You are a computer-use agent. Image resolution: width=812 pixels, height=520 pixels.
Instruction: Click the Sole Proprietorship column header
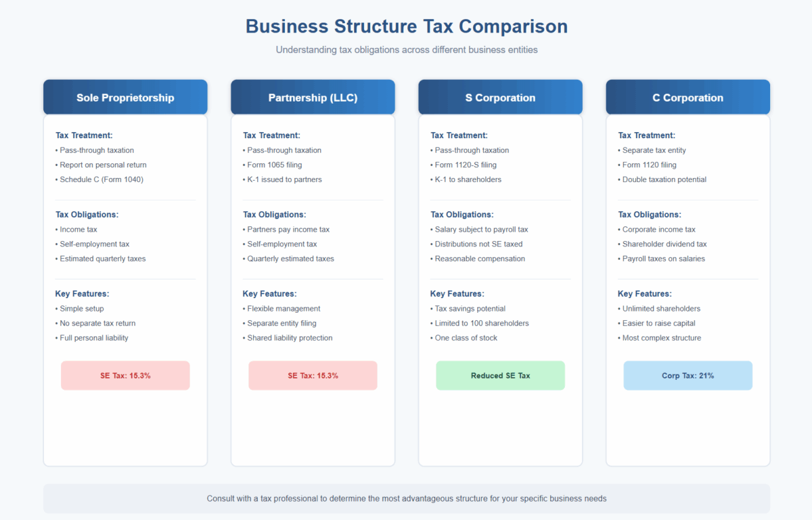click(125, 97)
